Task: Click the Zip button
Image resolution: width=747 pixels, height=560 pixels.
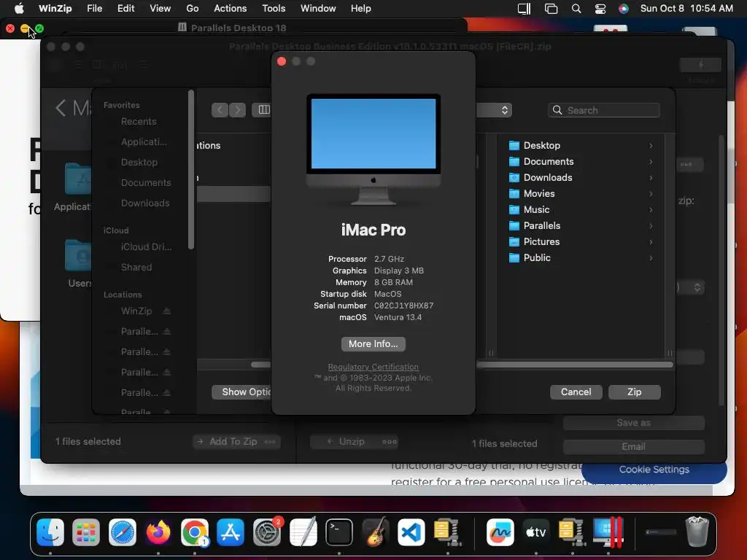Action: 634,392
